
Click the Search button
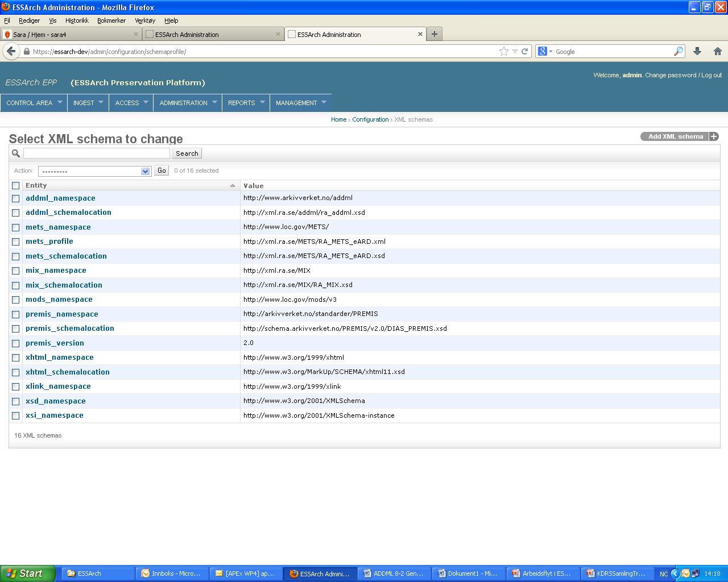pos(187,153)
